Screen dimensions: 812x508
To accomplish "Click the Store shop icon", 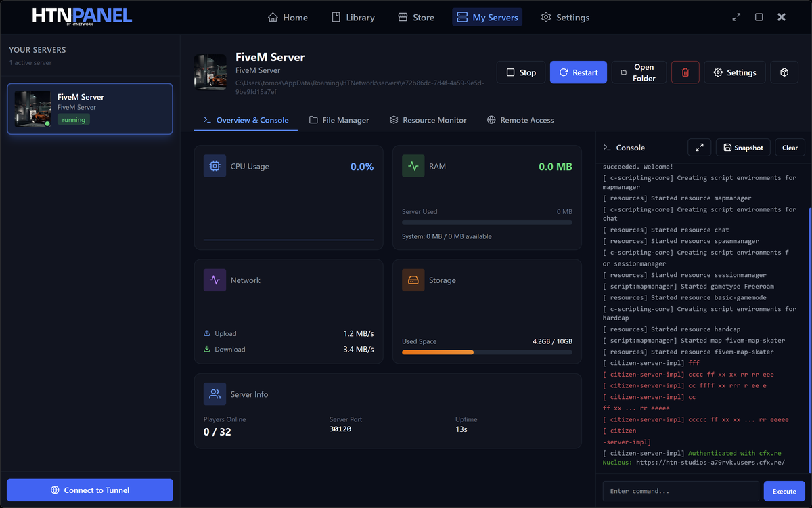I will [403, 18].
